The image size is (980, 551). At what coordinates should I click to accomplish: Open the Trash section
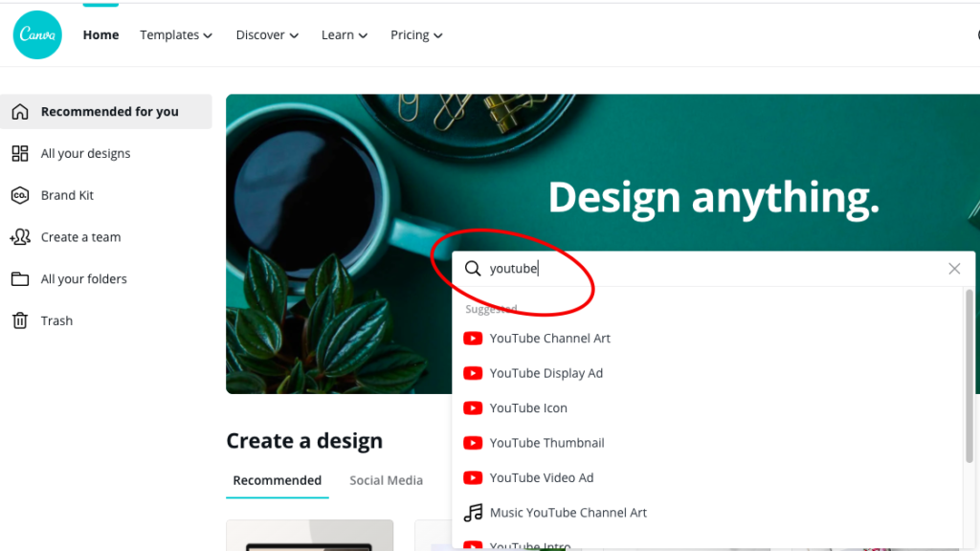coord(56,321)
